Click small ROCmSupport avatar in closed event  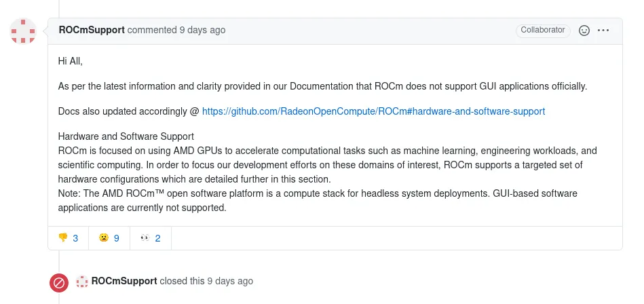point(82,281)
